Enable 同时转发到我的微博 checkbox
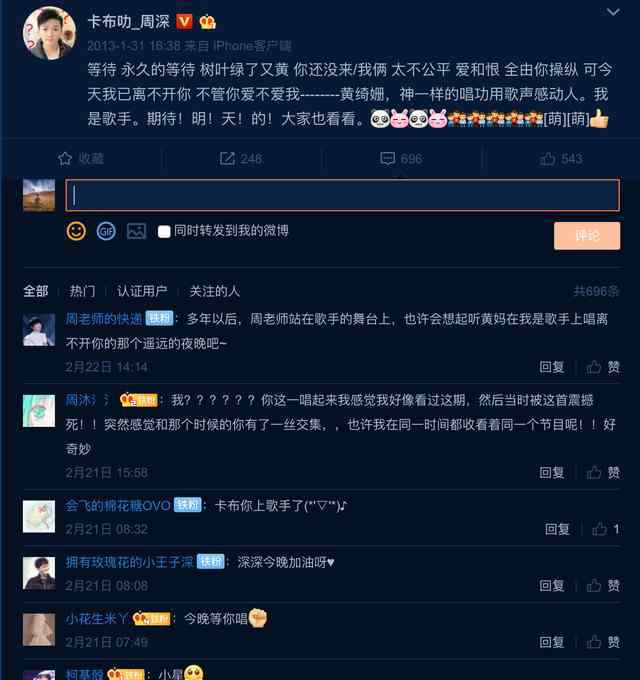Screen dimensions: 640x680 164,232
